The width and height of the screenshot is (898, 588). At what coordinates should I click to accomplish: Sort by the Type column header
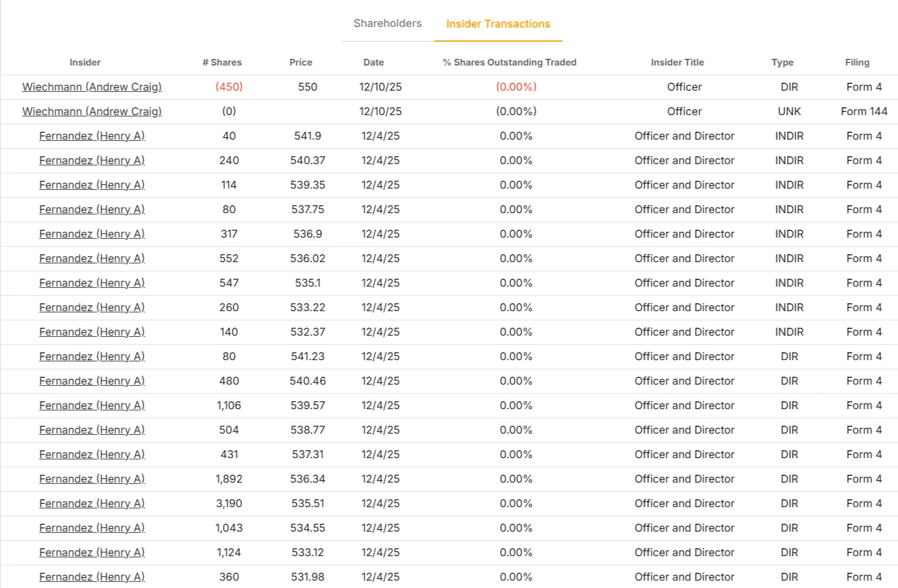click(782, 62)
